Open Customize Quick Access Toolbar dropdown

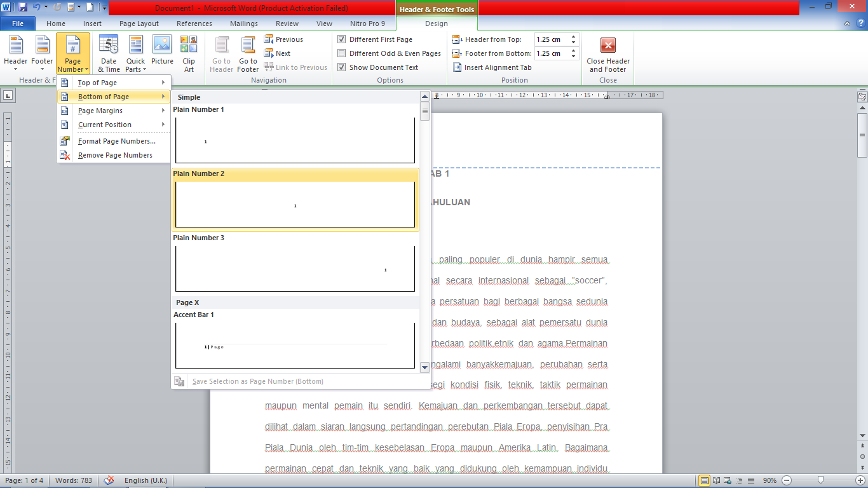104,8
